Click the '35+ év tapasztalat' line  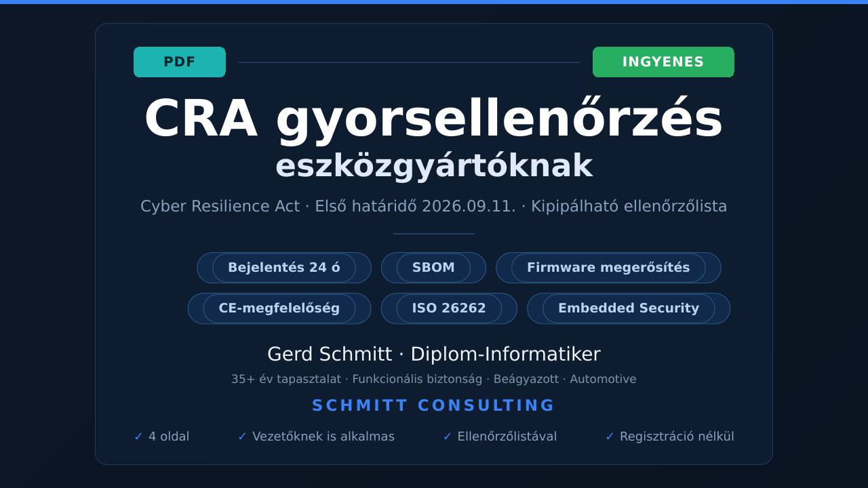434,379
